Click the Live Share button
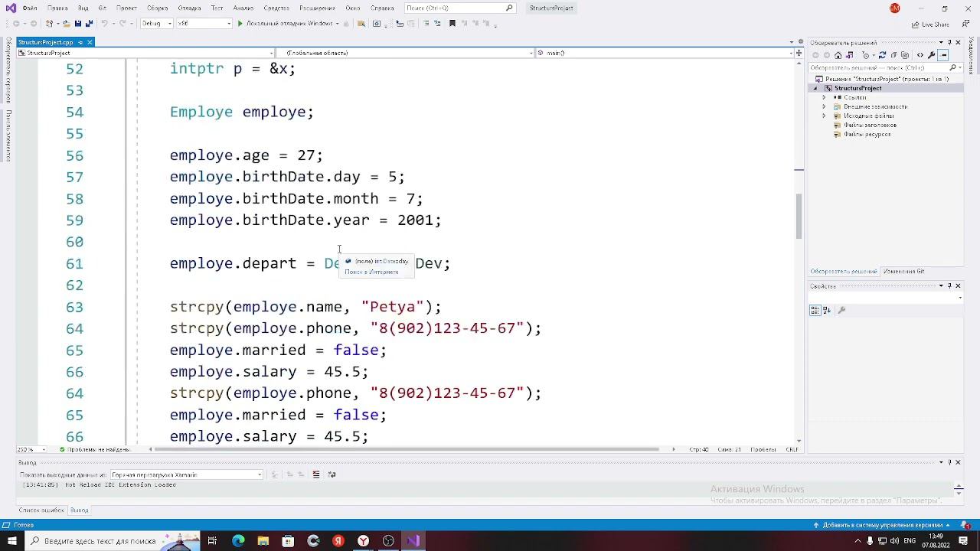Screen dimensions: 980x551 (x=931, y=24)
